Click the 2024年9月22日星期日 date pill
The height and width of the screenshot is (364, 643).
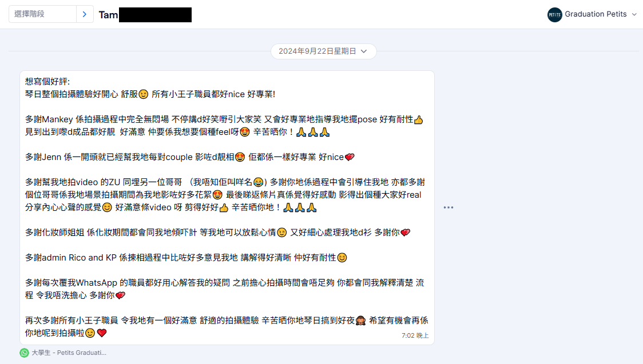(323, 51)
